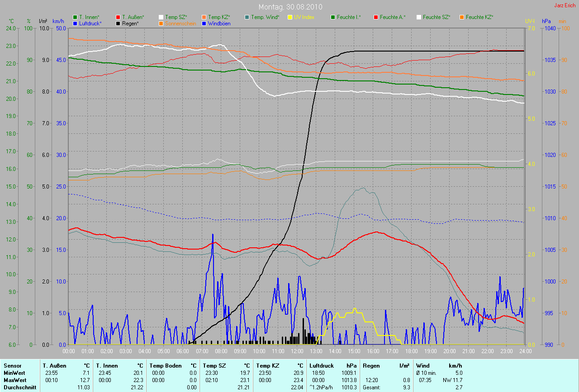579x392 pixels.
Task: Select the 'Windböen' legend label
Action: coord(219,23)
